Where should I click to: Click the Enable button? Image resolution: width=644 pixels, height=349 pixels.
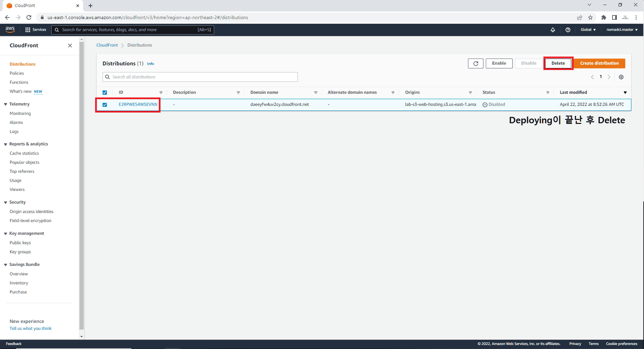(499, 63)
